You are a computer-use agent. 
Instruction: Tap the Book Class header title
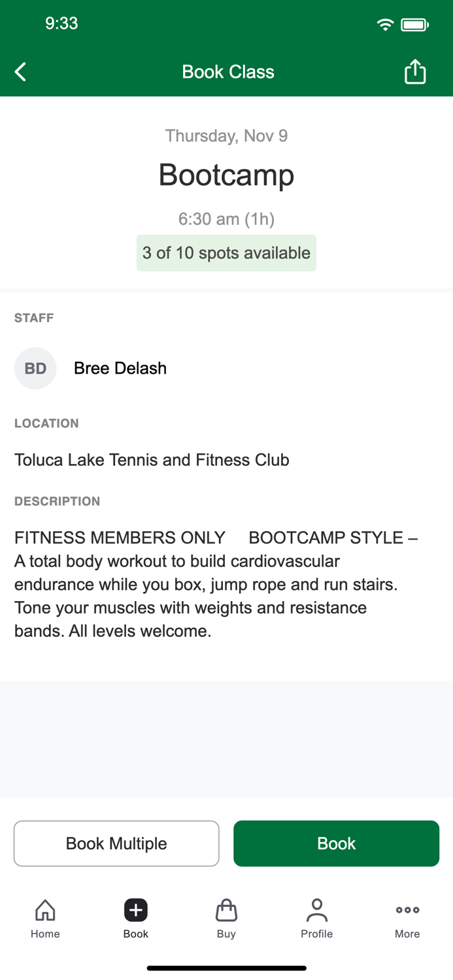227,72
